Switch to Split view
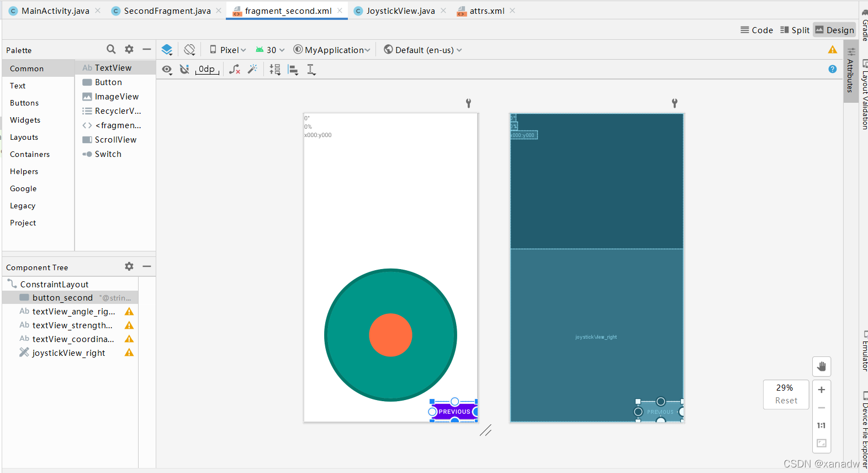Image resolution: width=868 pixels, height=473 pixels. 795,30
